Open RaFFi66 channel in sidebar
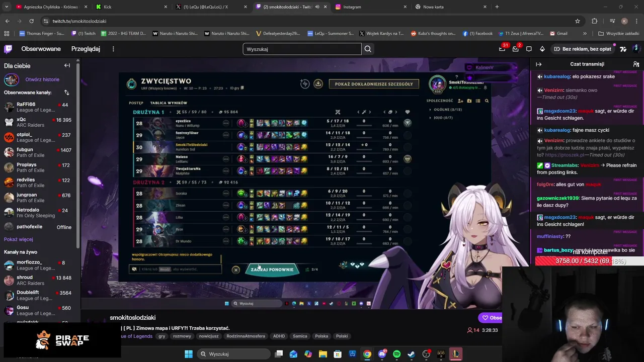This screenshot has height=362, width=644. click(38, 107)
